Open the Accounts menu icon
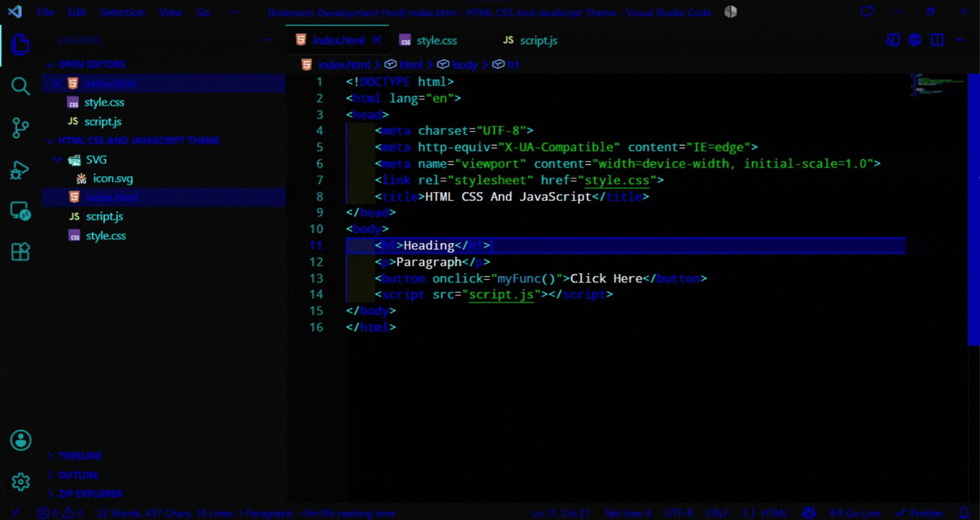Screen dimensions: 980x520 click(x=20, y=440)
